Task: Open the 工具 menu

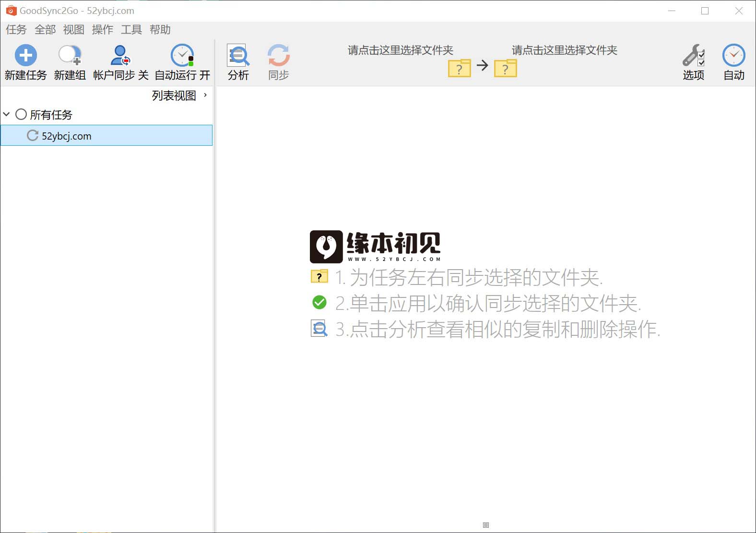Action: pyautogui.click(x=131, y=30)
